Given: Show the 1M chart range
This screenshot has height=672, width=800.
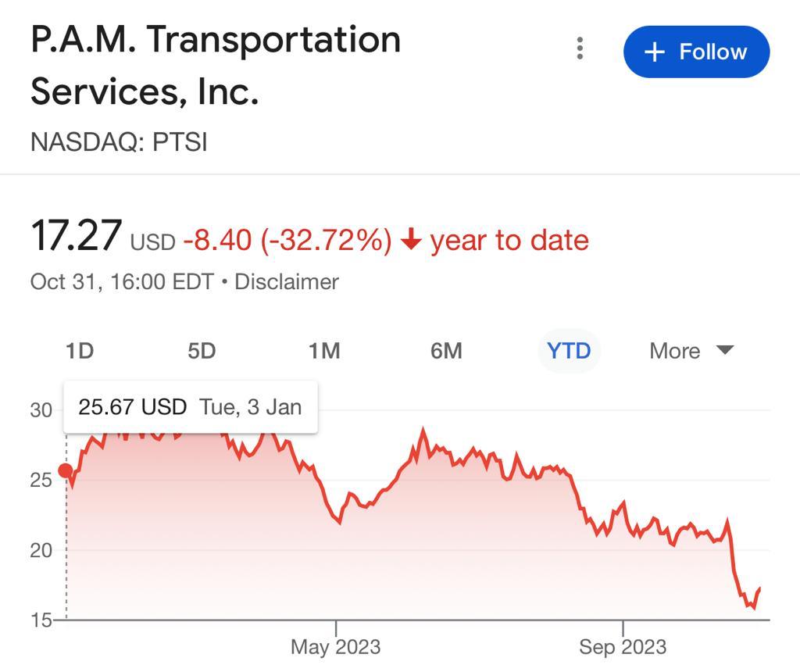Looking at the screenshot, I should (324, 351).
